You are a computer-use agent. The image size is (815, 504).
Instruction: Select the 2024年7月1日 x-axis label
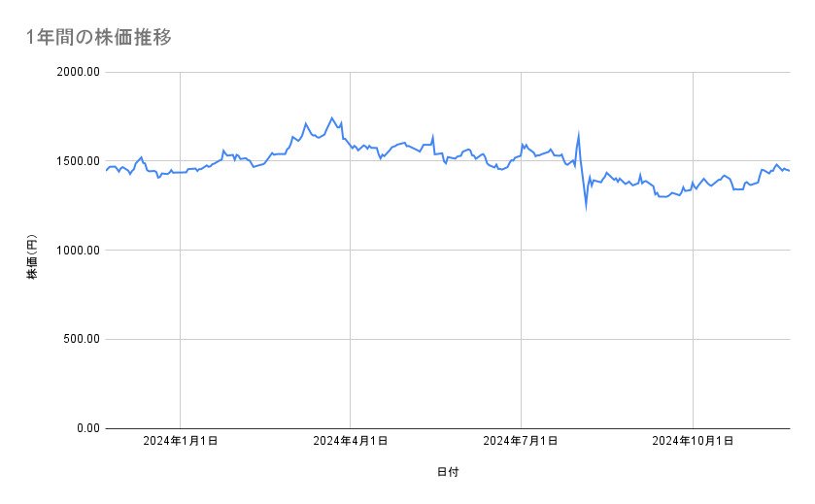522,442
